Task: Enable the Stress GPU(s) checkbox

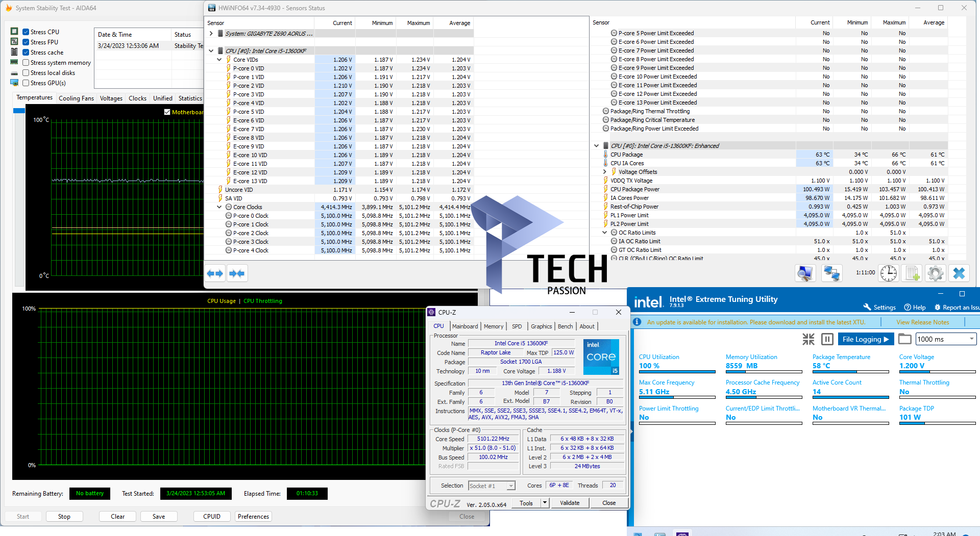Action: click(26, 83)
